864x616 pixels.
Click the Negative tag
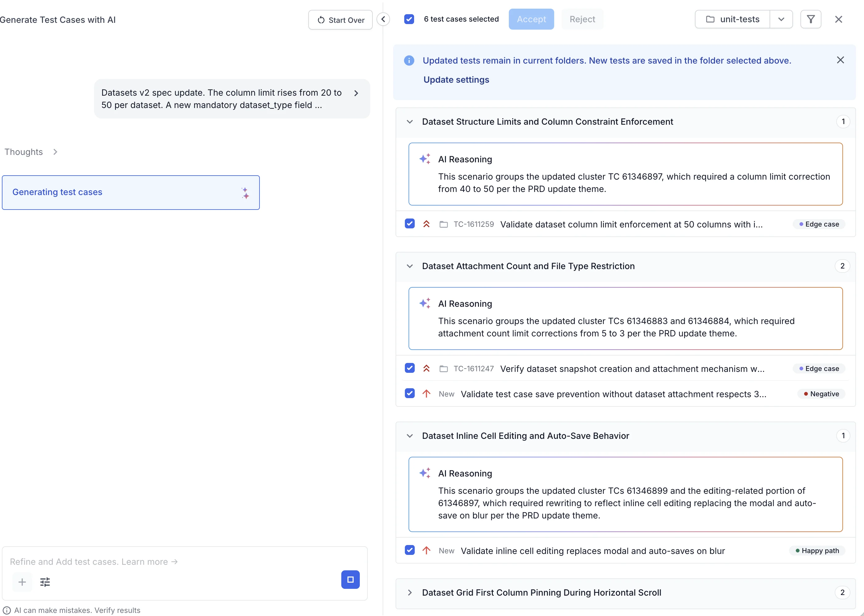[x=821, y=394]
